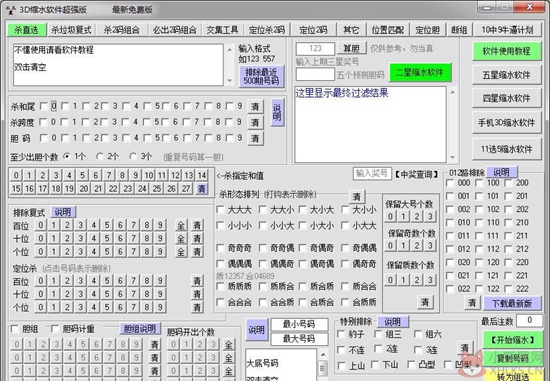Start filtering with 【开始缩水】
550x381 pixels.
(512, 340)
